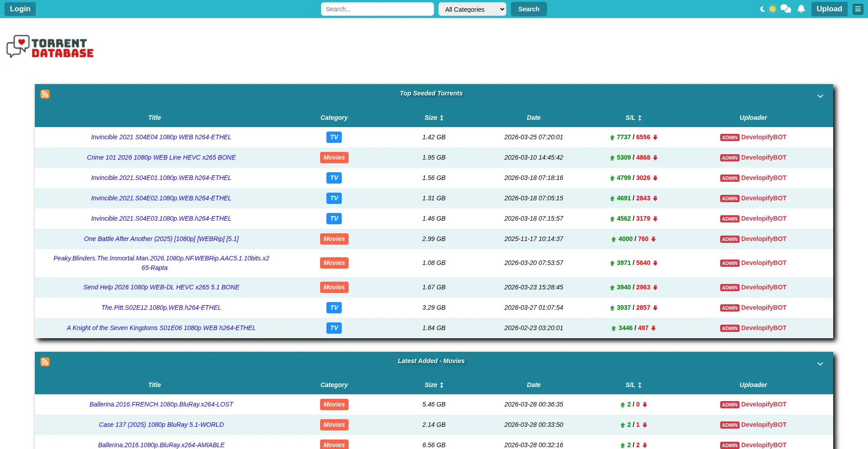The height and width of the screenshot is (449, 868).
Task: Click Movies badge for Case 137 row
Action: point(334,425)
